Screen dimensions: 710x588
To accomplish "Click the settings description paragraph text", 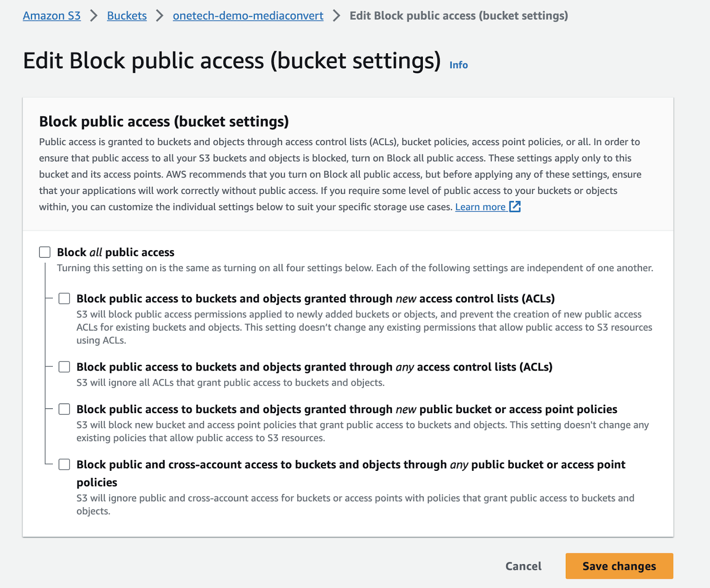I will tap(337, 174).
